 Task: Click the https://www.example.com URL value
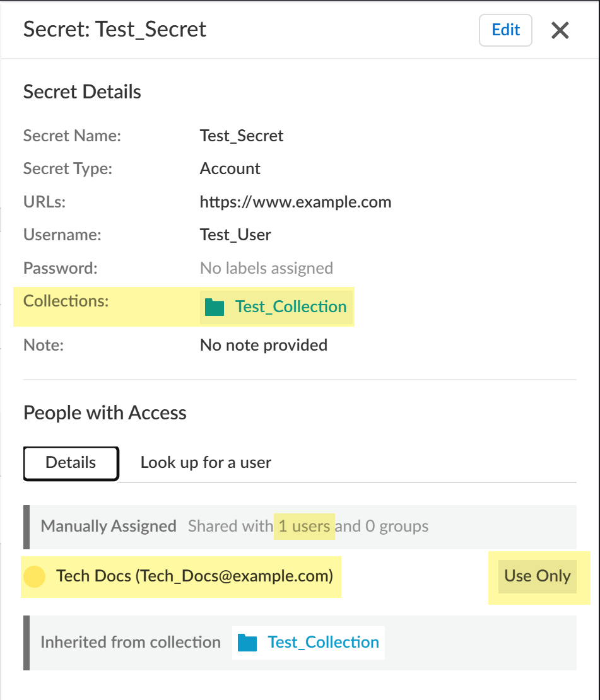[295, 202]
